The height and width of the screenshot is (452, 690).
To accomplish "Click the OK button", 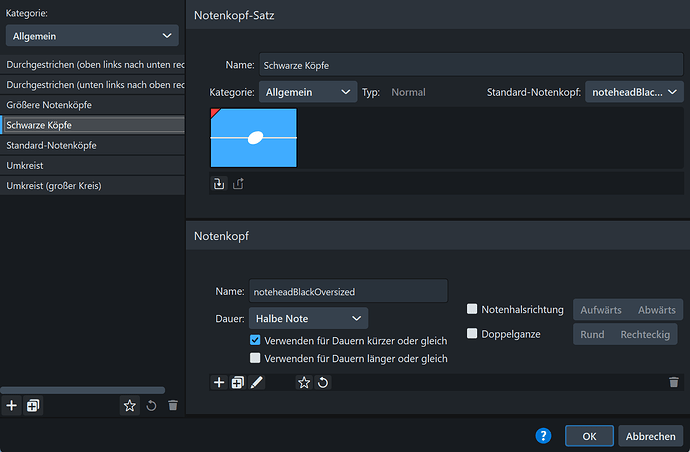I will (589, 436).
